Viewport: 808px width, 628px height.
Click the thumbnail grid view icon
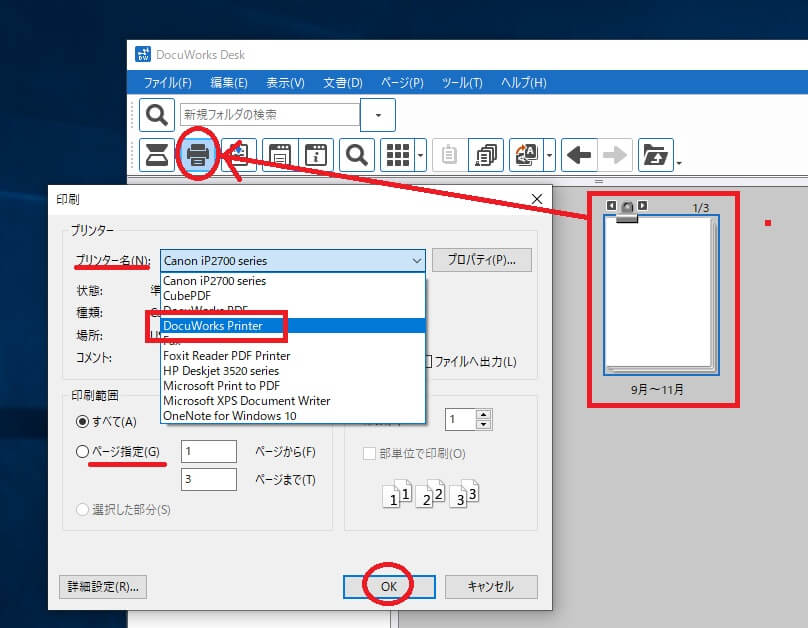[x=398, y=155]
